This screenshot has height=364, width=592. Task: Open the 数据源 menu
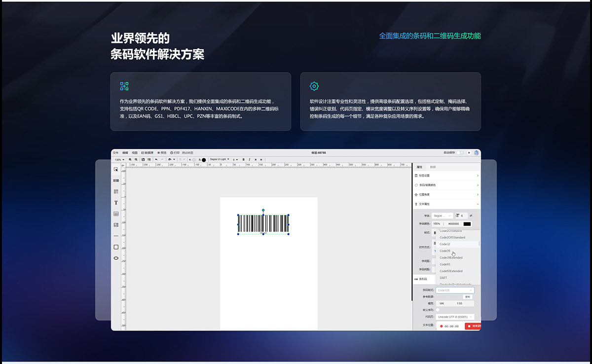pyautogui.click(x=147, y=153)
